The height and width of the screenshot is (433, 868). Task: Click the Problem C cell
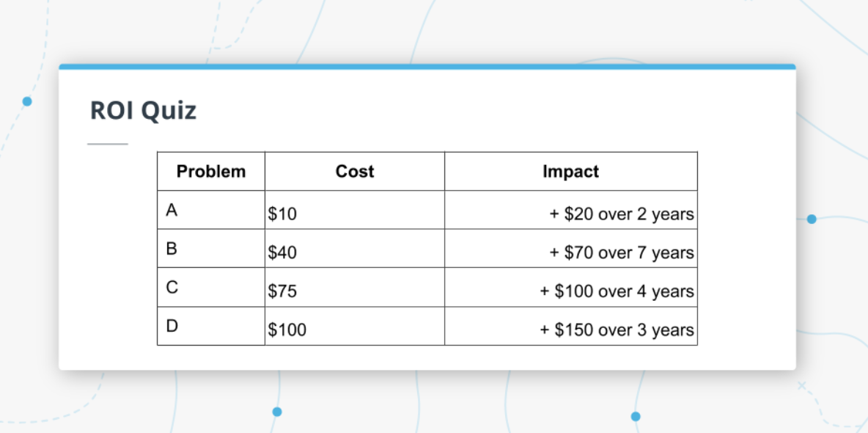(x=211, y=288)
